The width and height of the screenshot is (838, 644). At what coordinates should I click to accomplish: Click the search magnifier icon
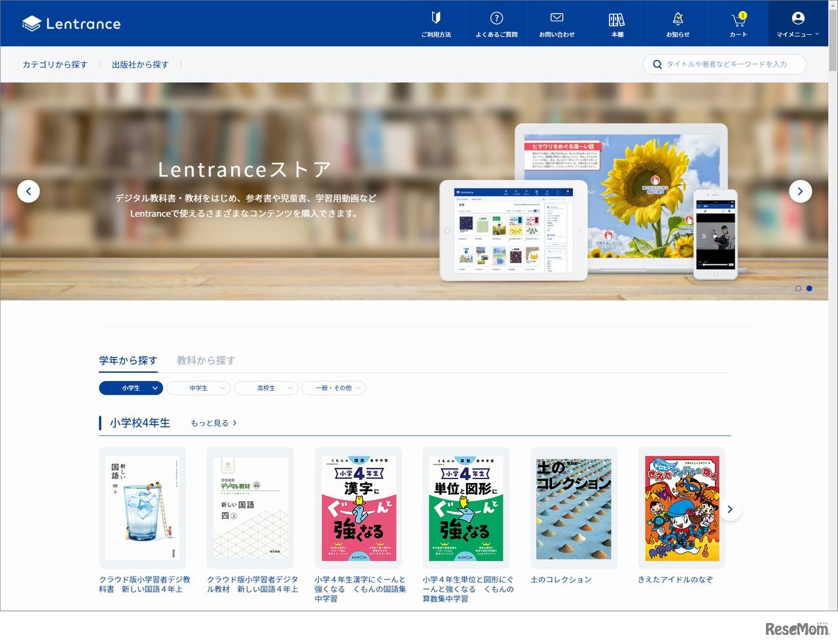tap(657, 64)
